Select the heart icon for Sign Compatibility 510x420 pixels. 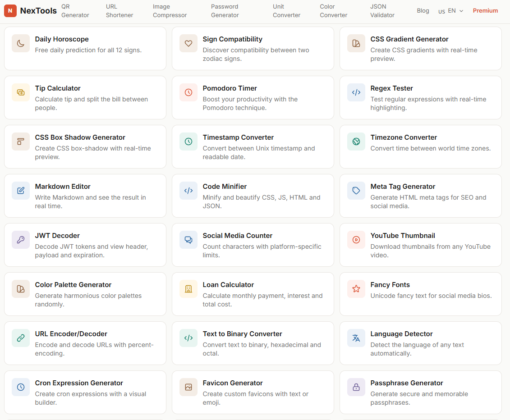coord(188,43)
